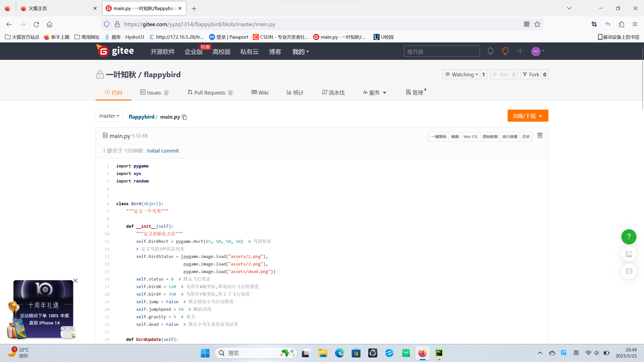The width and height of the screenshot is (644, 362).
Task: Open 高校版 in navigation
Action: tap(221, 52)
